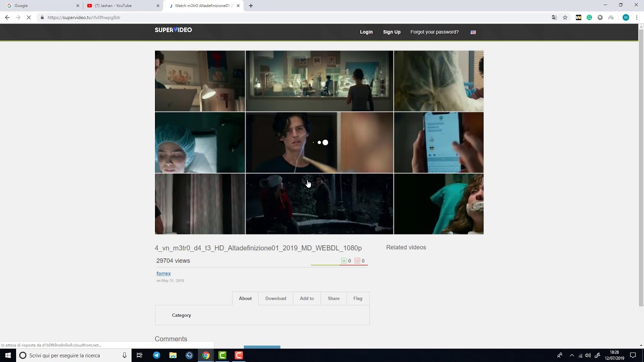644x362 pixels.
Task: Open the Grammarly extension icon
Action: [x=589, y=17]
